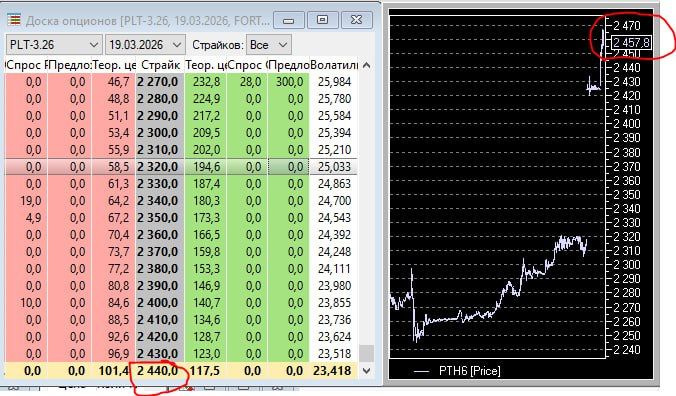Click the leftmost Спрос column header
Viewport: 676px width, 396px height.
coord(26,65)
